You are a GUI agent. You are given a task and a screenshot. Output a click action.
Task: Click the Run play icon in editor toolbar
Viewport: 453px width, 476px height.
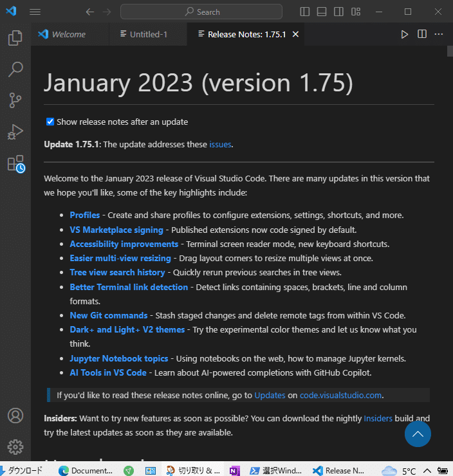[x=405, y=34]
